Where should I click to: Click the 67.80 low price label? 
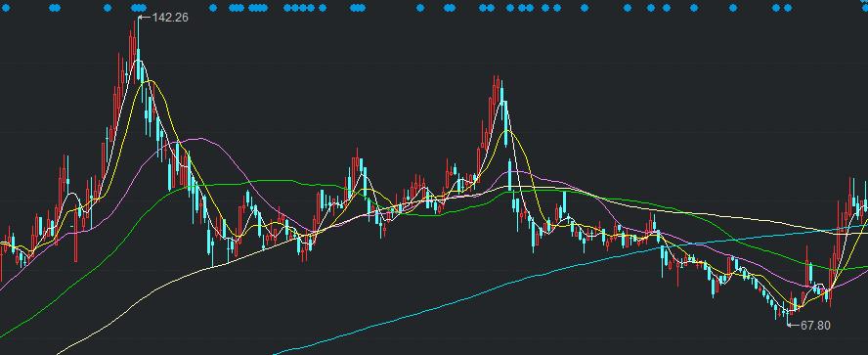pyautogui.click(x=815, y=326)
